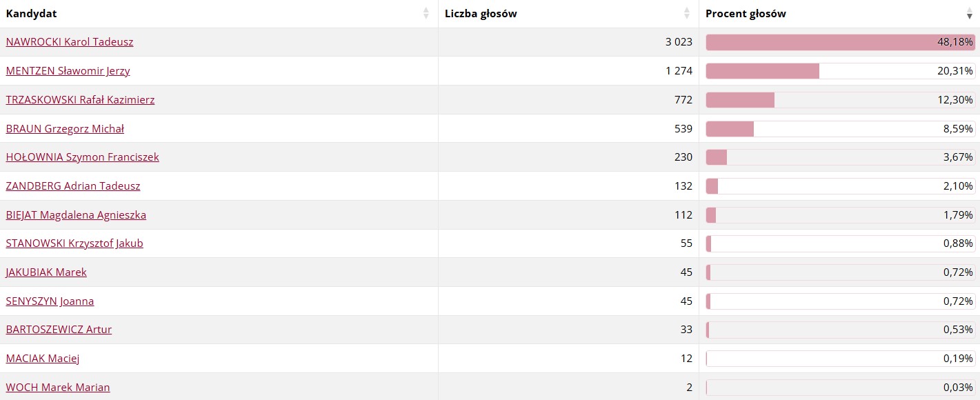980x400 pixels.
Task: Open NAWROCKI Karol Tadeusz candidate link
Action: tap(70, 42)
